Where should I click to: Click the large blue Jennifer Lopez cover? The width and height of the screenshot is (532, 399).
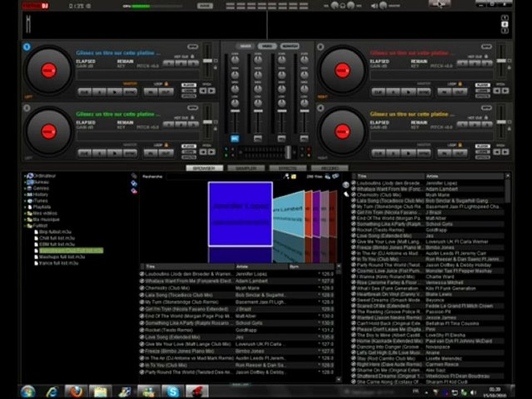(x=240, y=214)
